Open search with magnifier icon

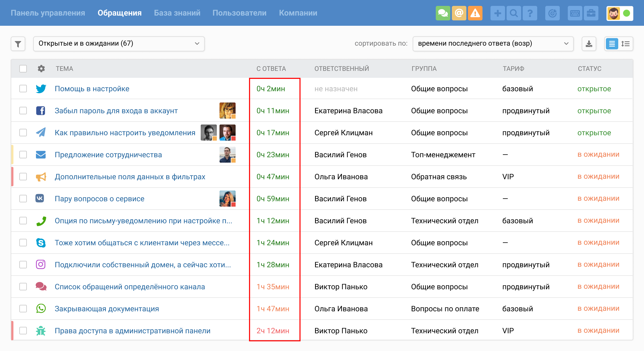pos(514,13)
